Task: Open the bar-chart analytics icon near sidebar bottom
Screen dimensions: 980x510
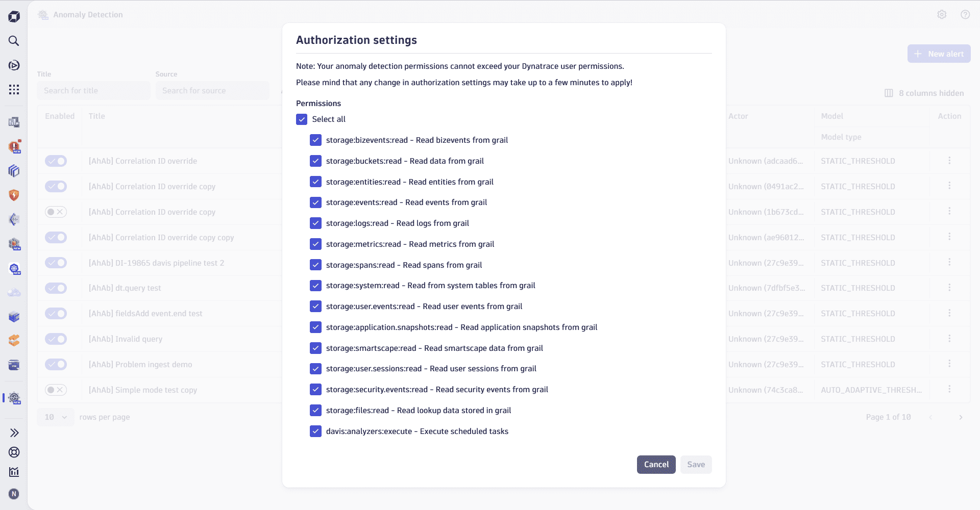Action: pyautogui.click(x=14, y=472)
